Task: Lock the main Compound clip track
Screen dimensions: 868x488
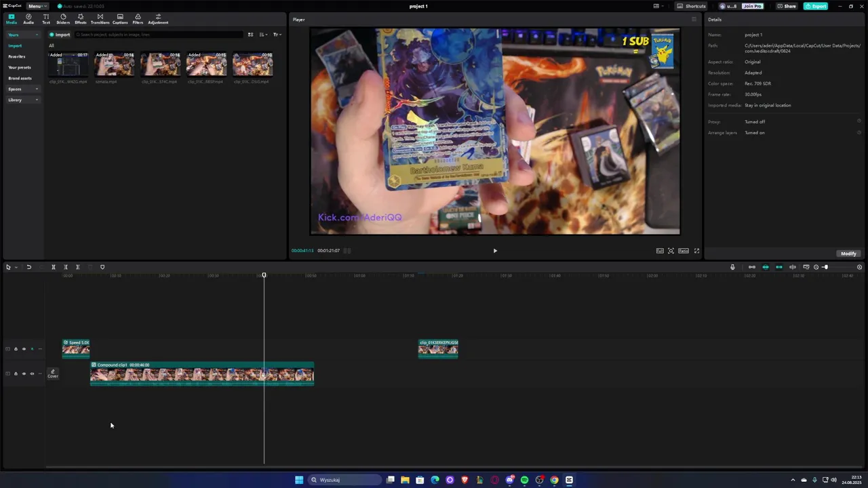Action: tap(16, 373)
